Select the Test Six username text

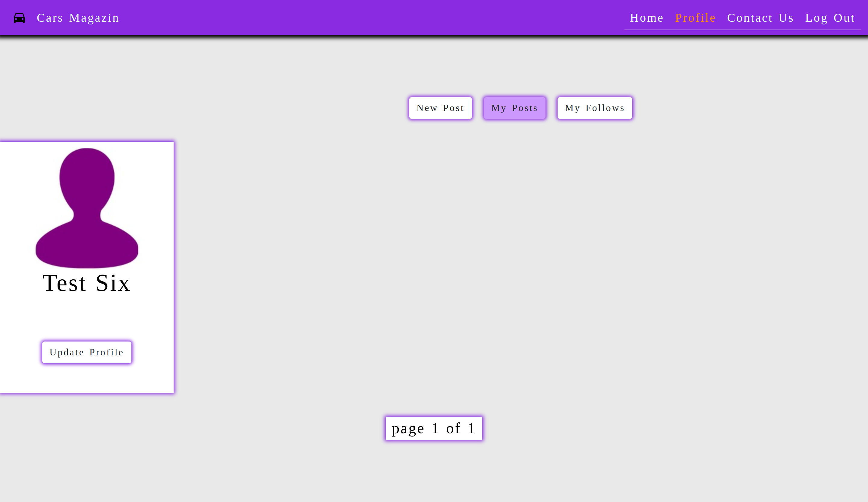click(86, 283)
